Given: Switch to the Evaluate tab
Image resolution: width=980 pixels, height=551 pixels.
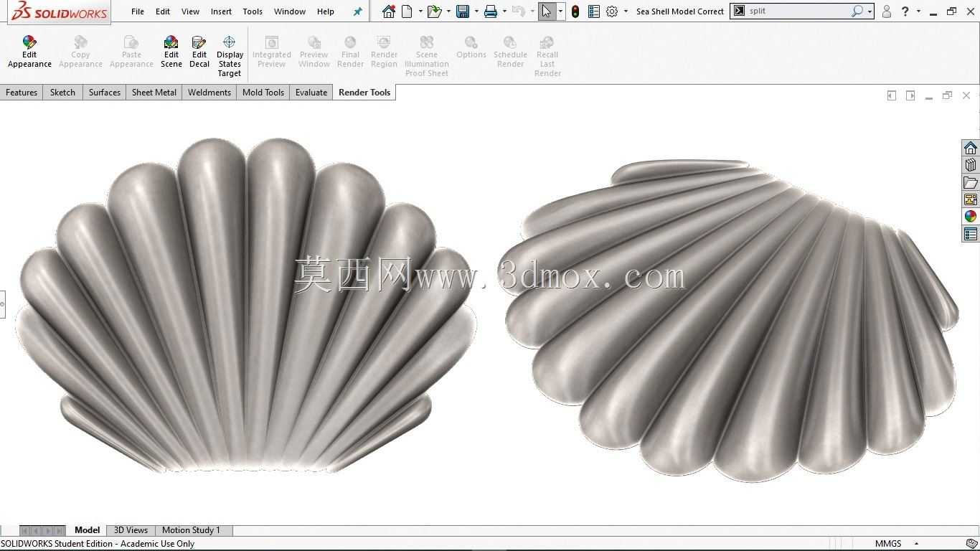Looking at the screenshot, I should (x=311, y=93).
